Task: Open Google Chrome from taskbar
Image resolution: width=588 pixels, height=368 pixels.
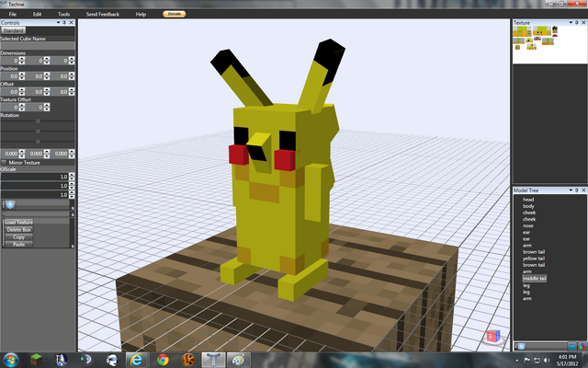Action: coord(163,360)
